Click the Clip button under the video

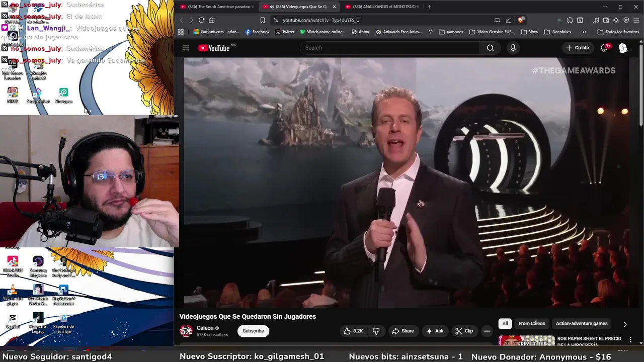click(x=464, y=331)
